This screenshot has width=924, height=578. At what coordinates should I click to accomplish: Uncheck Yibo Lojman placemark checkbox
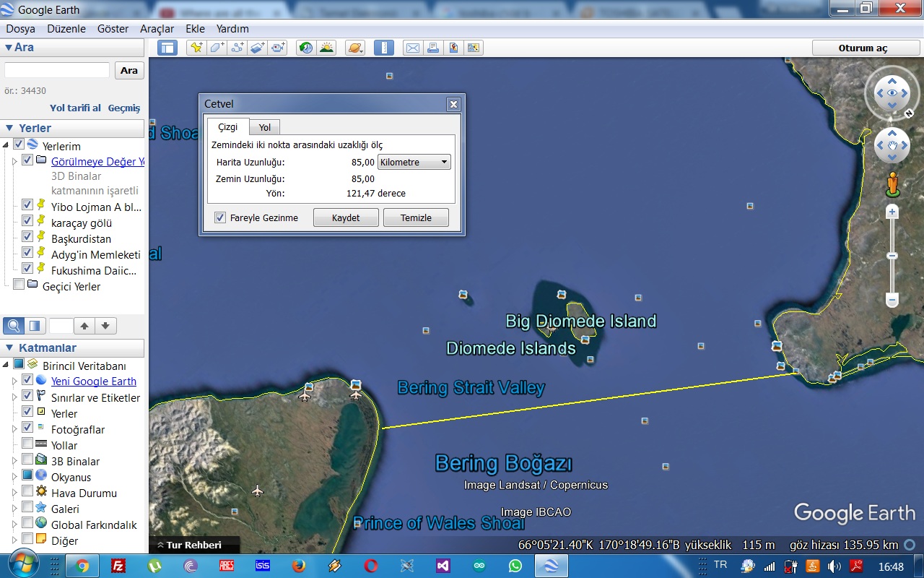pos(27,205)
